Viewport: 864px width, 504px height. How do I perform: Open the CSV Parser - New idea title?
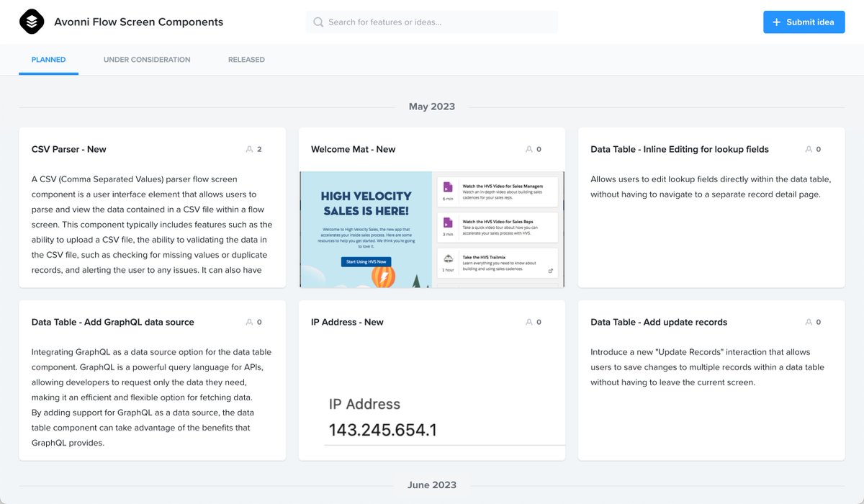pos(69,150)
